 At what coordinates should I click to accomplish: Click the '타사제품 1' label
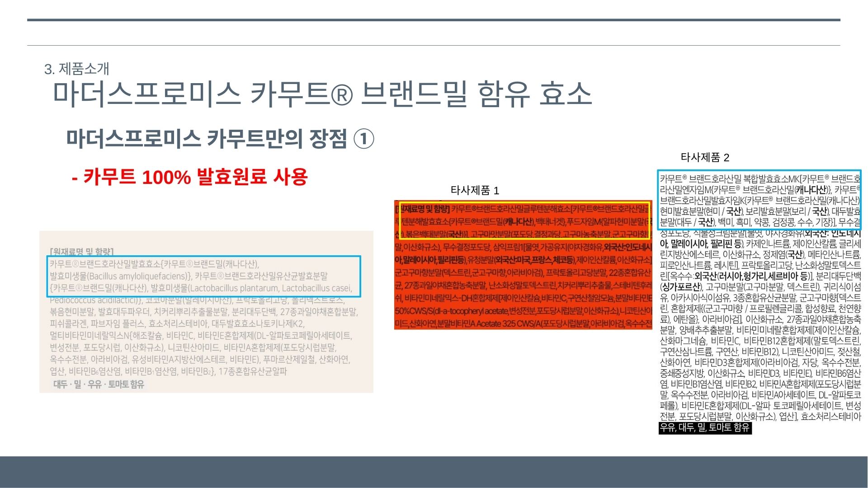tap(475, 190)
